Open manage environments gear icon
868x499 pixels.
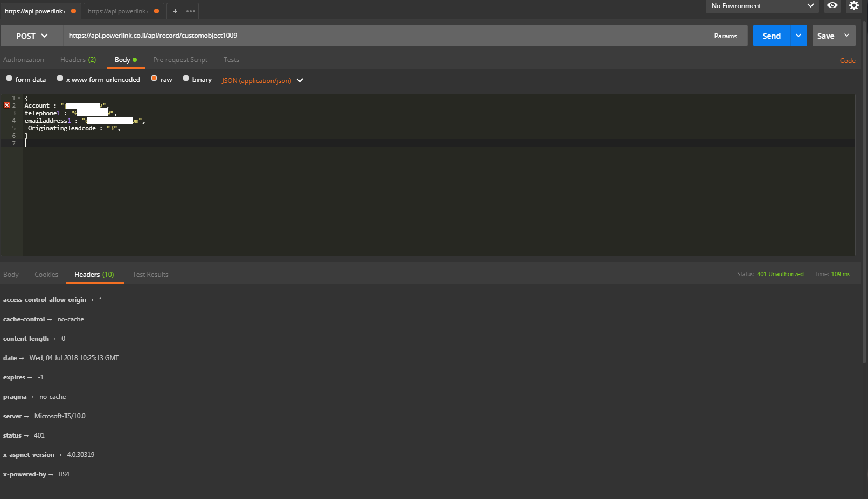854,6
